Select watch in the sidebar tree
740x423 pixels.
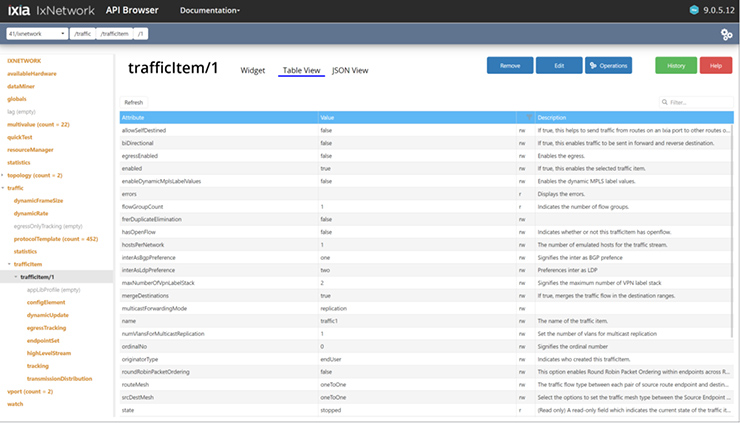pyautogui.click(x=15, y=404)
